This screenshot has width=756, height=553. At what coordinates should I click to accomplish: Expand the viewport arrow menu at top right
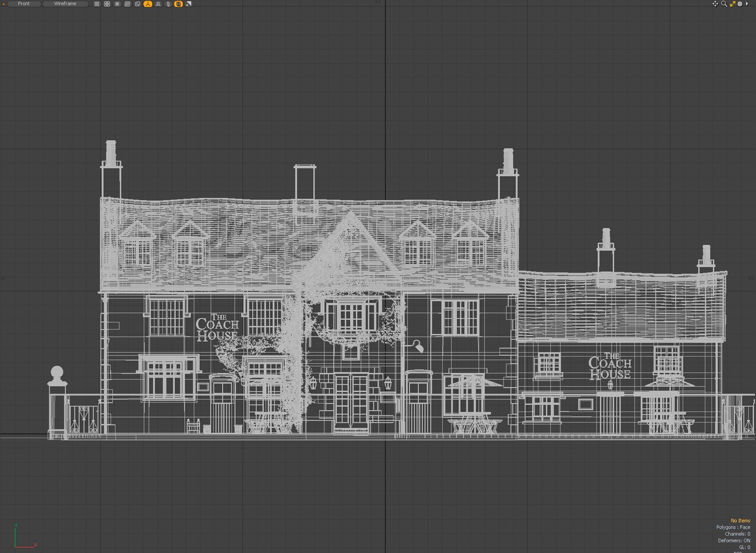[x=747, y=4]
